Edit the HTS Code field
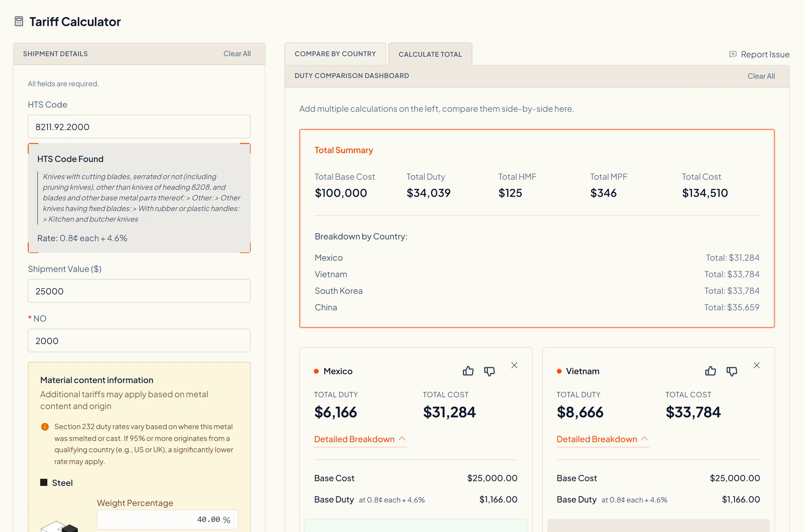Image resolution: width=804 pixels, height=532 pixels. point(139,127)
